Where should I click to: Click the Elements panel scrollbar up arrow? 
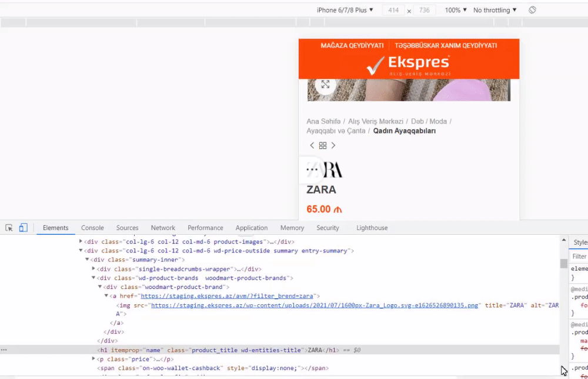pos(564,240)
